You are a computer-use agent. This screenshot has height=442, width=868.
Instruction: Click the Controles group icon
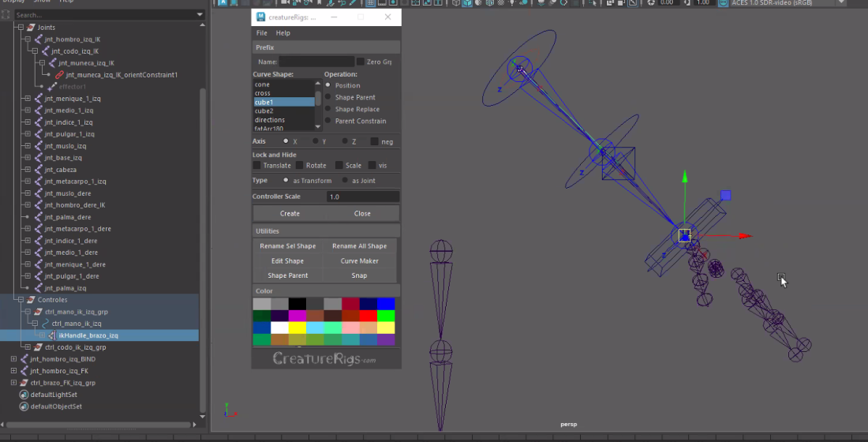[x=31, y=300]
